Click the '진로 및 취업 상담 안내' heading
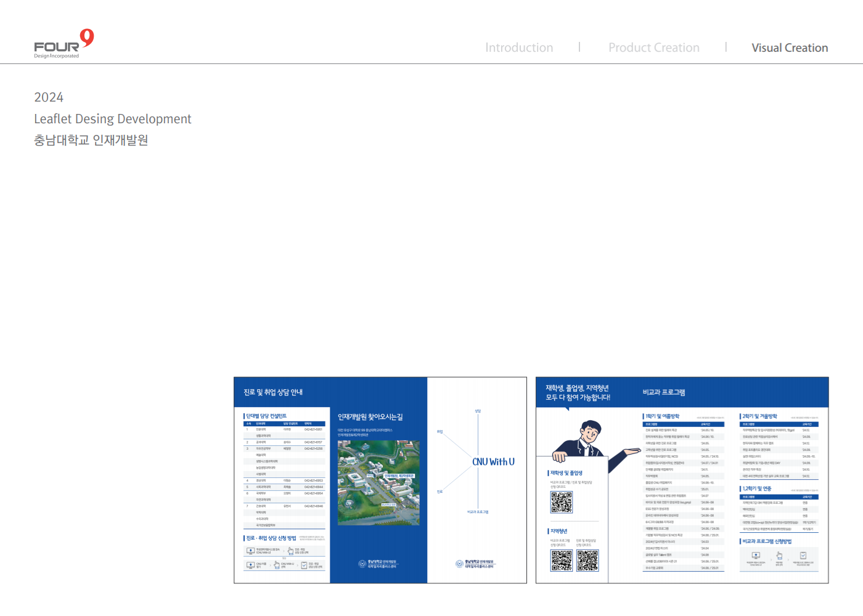 tap(273, 392)
